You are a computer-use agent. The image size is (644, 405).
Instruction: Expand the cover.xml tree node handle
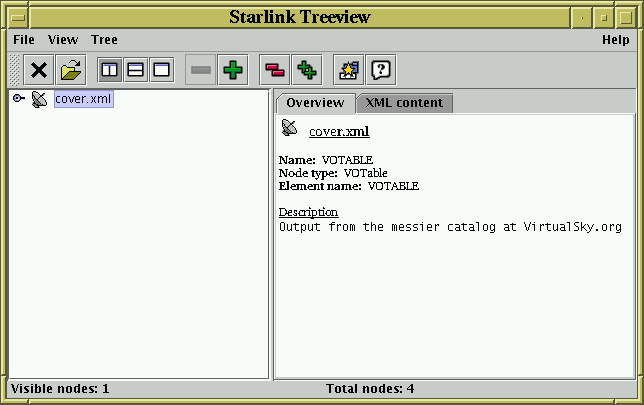18,99
